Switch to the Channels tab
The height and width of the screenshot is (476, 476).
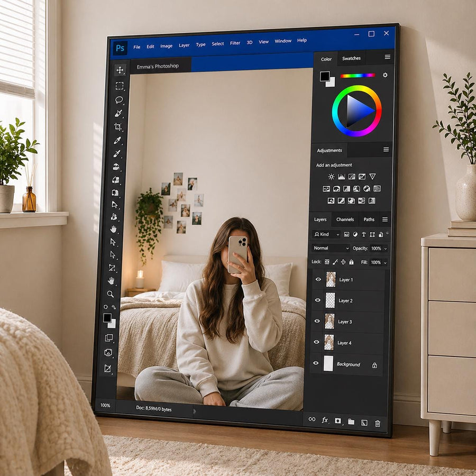pyautogui.click(x=345, y=219)
